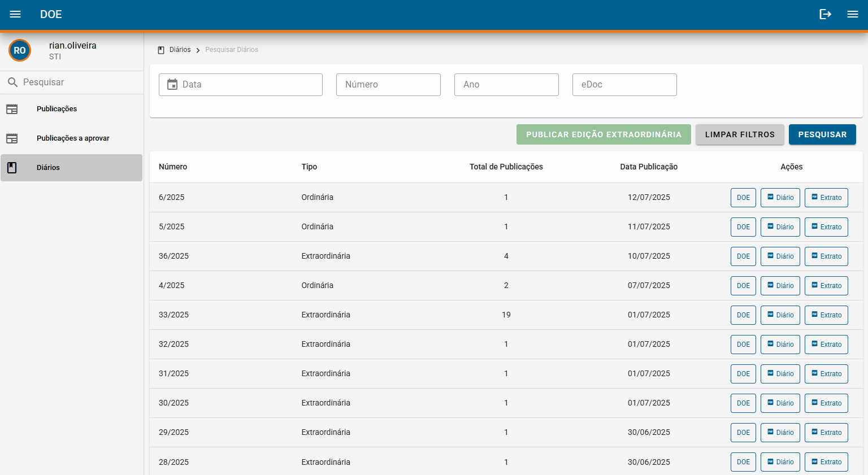Screen dimensions: 868x475
Task: Open Diário PDF for edition 36/2025
Action: click(x=780, y=256)
